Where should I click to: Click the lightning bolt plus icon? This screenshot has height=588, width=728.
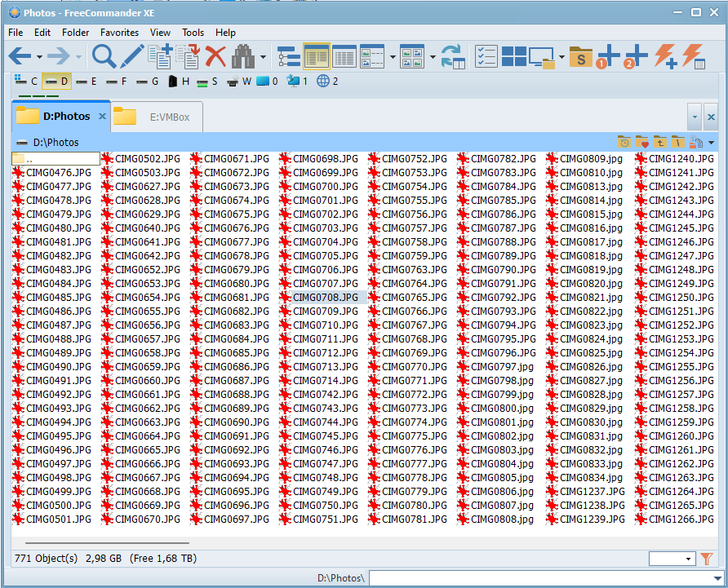tap(665, 56)
